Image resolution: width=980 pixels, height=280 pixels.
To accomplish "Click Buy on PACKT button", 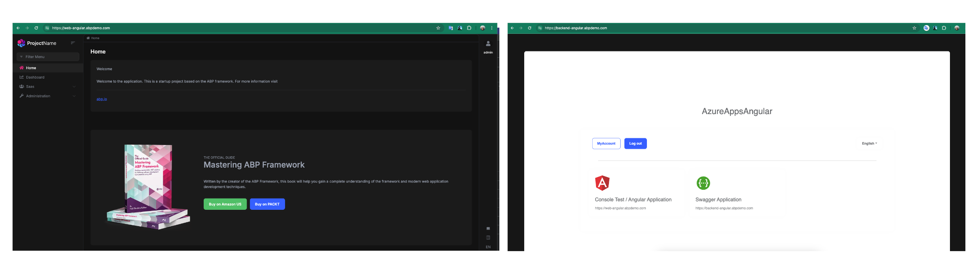I will click(267, 204).
